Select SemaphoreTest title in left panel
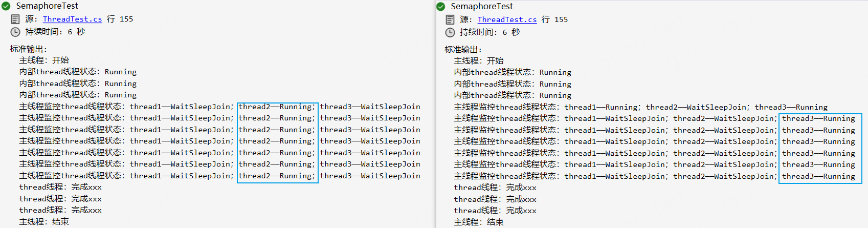Image resolution: width=868 pixels, height=228 pixels. tap(47, 6)
